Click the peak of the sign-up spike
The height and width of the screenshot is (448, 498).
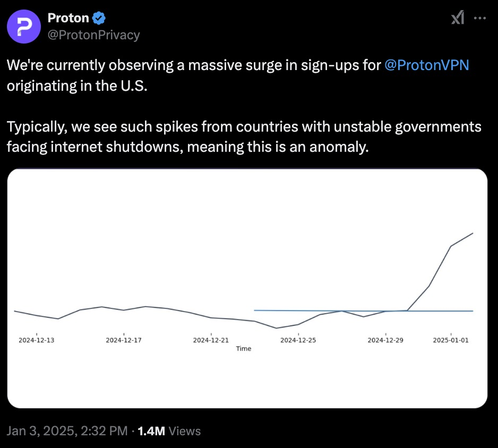(473, 234)
